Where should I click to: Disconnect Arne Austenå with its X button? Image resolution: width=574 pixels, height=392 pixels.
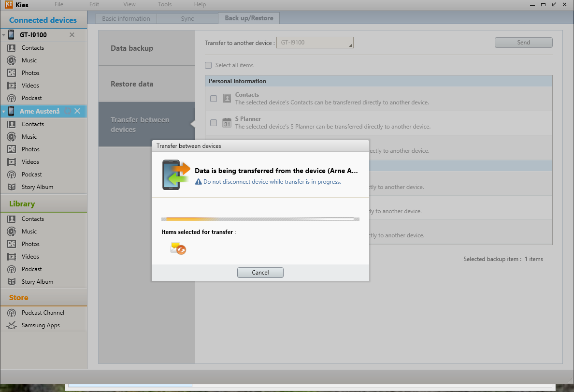point(77,111)
